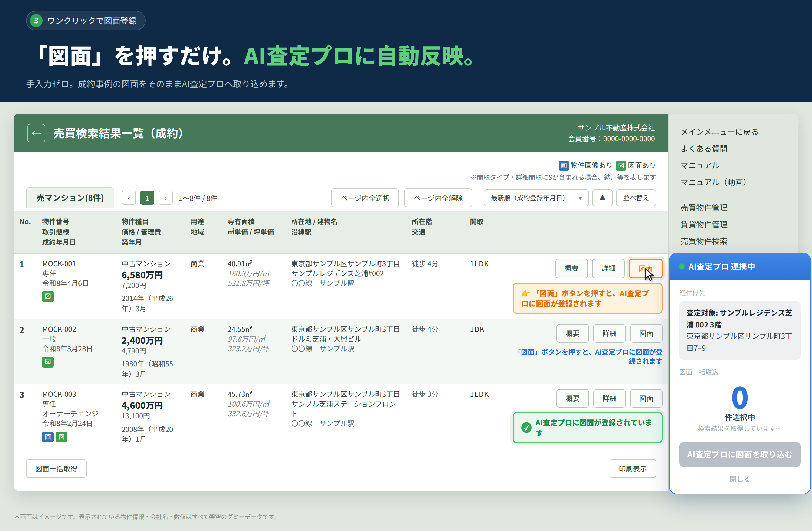Viewport: 812px width, 531px height.
Task: Click the blue 画 legend icon (物件画像あり)
Action: click(x=563, y=165)
